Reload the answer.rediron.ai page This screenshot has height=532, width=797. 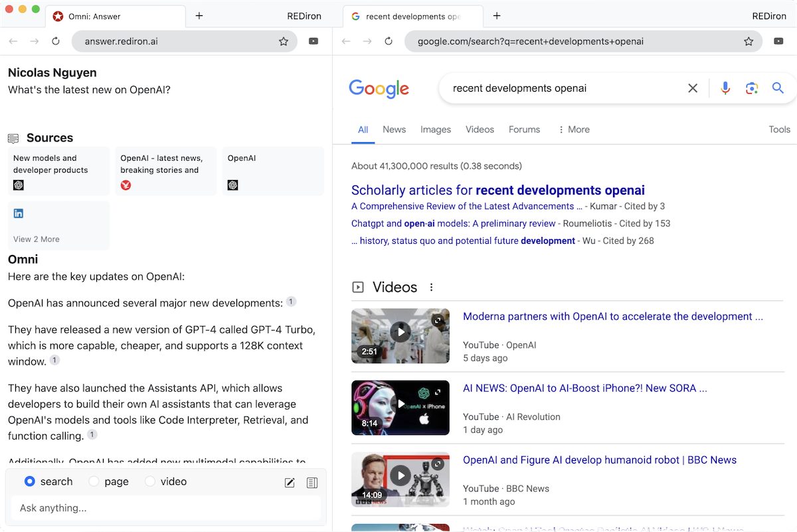pos(56,41)
